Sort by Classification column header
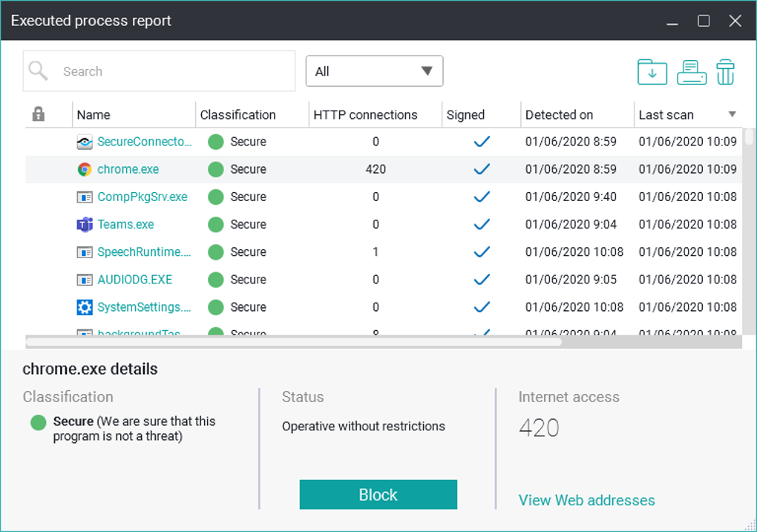 pos(237,115)
